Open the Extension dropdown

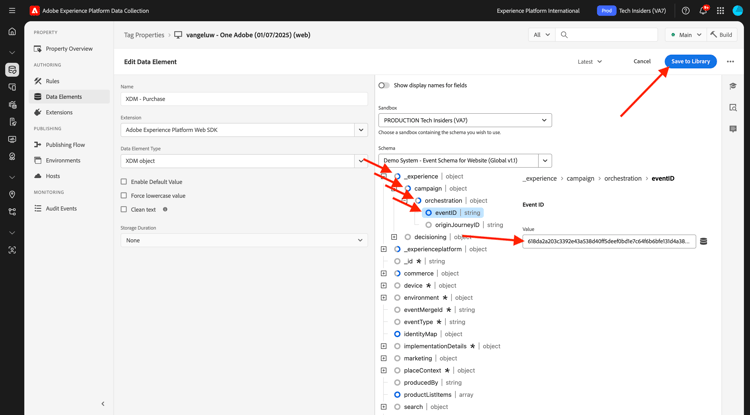361,130
